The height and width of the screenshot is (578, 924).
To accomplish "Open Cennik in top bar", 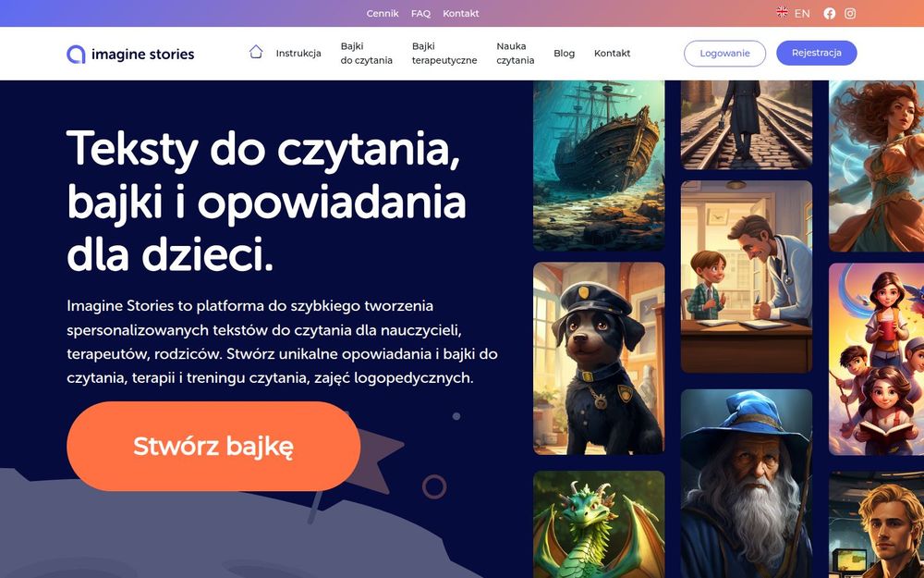I will [x=383, y=13].
